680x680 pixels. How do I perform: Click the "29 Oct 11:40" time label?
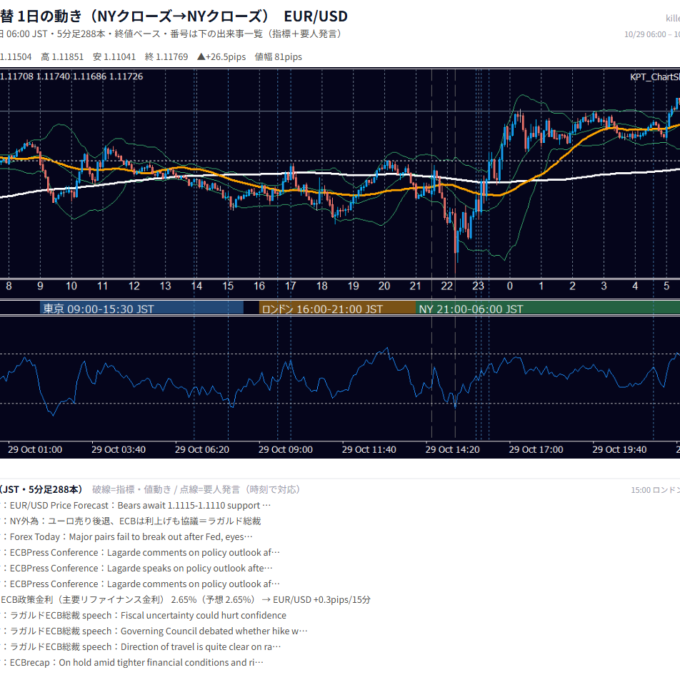[369, 450]
